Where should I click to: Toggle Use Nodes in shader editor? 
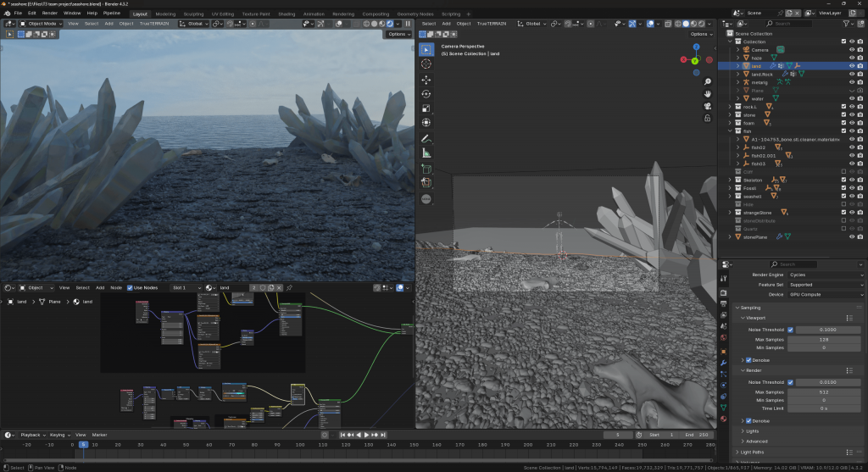click(130, 287)
